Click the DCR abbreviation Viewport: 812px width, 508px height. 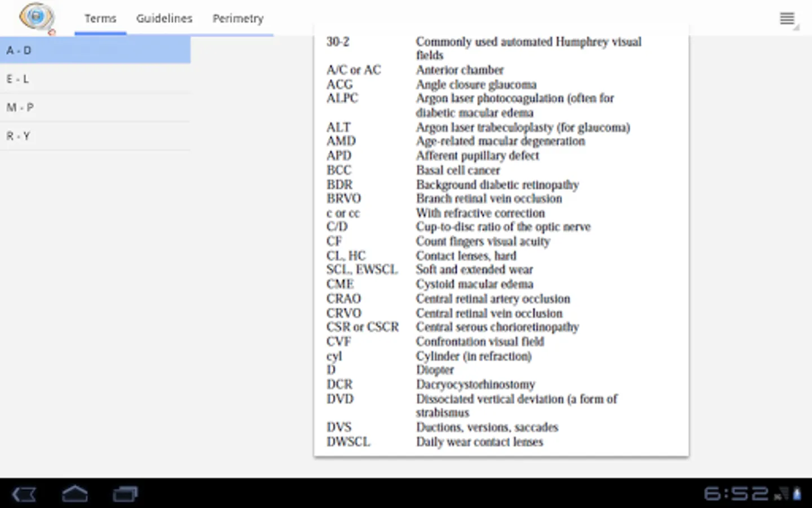pos(339,384)
